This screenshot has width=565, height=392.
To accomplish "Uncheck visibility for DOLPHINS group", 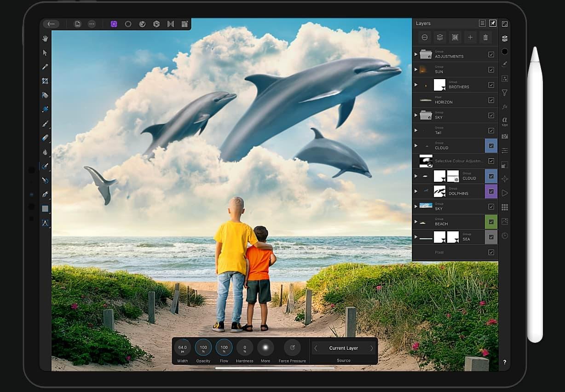I will click(x=491, y=191).
